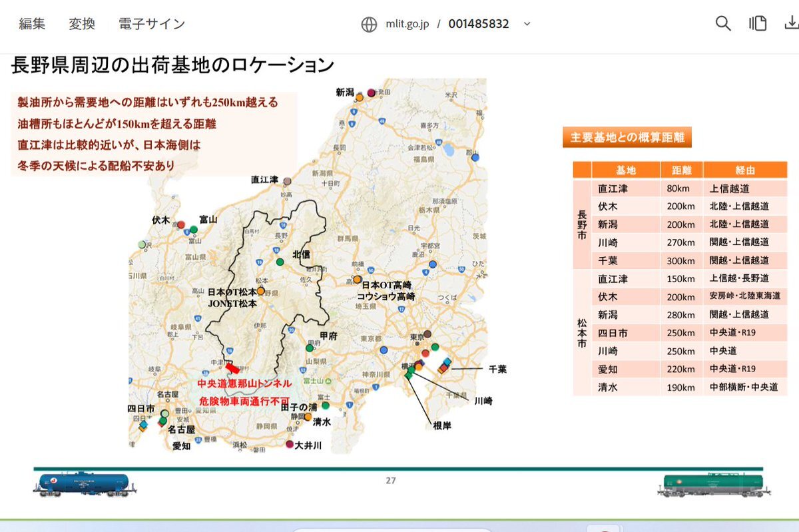Click the globe icon beside mlit.go.jp
This screenshot has height=532, width=799.
click(369, 25)
